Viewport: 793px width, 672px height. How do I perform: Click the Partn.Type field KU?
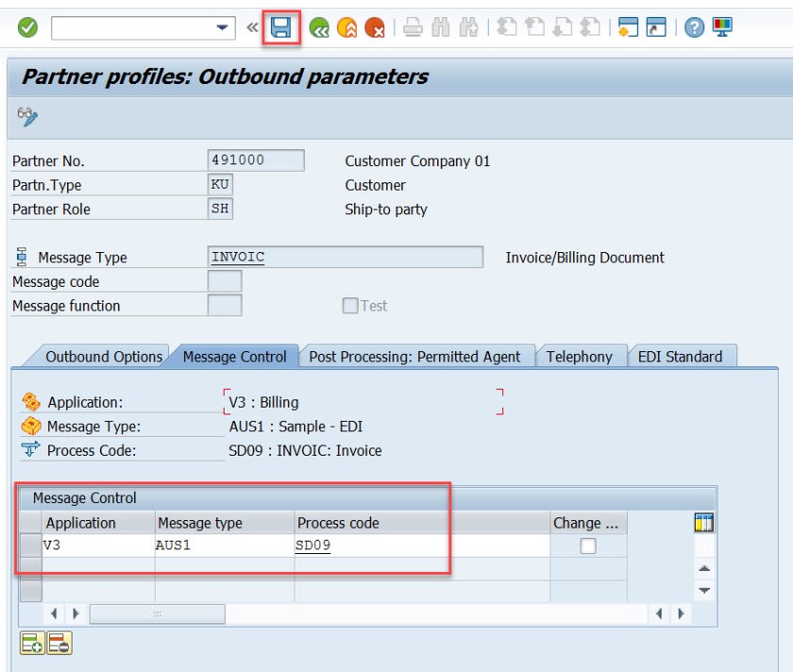coord(220,185)
